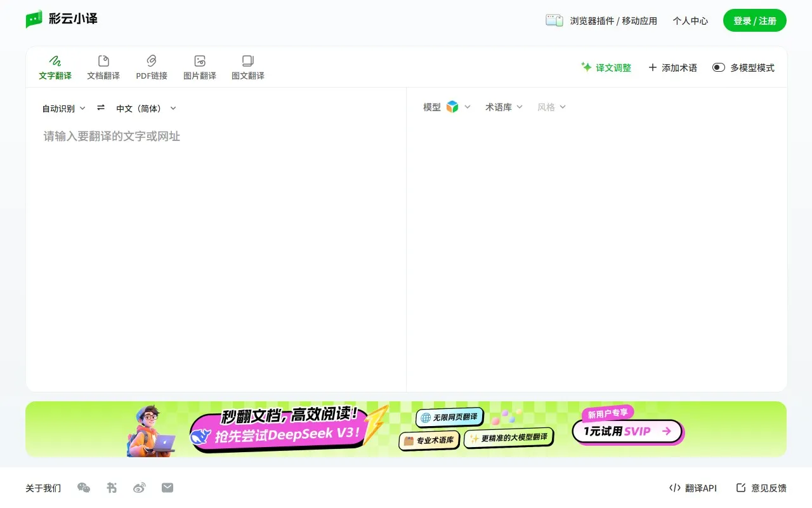This screenshot has height=508, width=812.
Task: Click the 译文调整 sparkle icon
Action: [x=586, y=67]
